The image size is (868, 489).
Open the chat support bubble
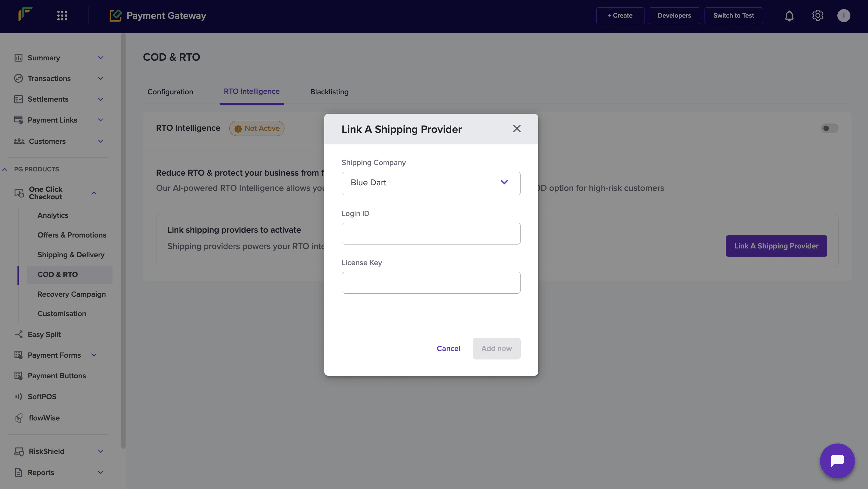pyautogui.click(x=837, y=460)
